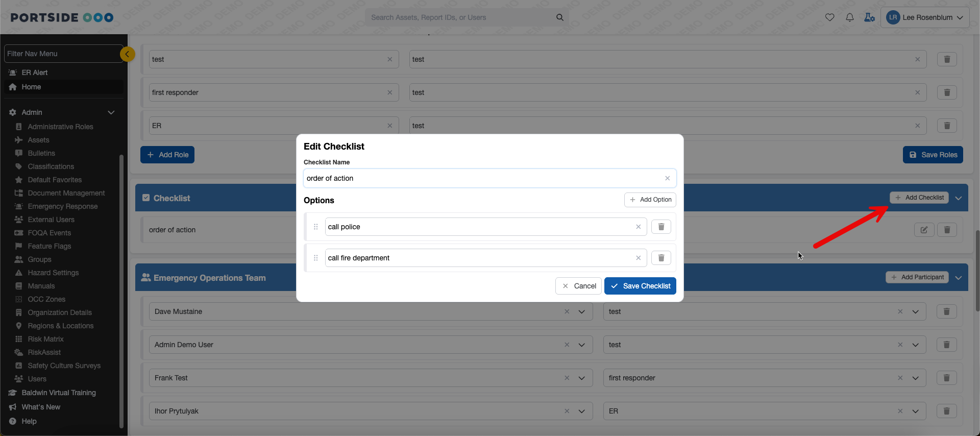Expand the Dave Mustaine participant dropdown
980x436 pixels.
coord(581,311)
